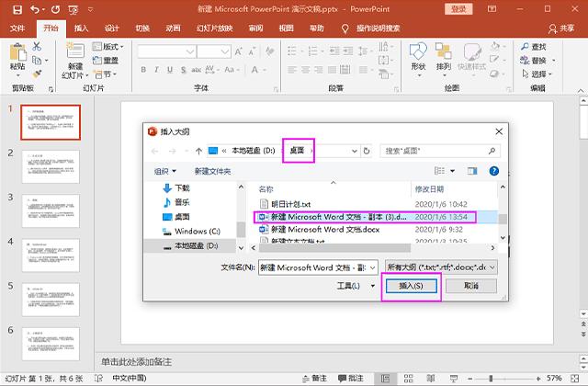
Task: Open Tools dropdown in dialog
Action: pos(356,286)
